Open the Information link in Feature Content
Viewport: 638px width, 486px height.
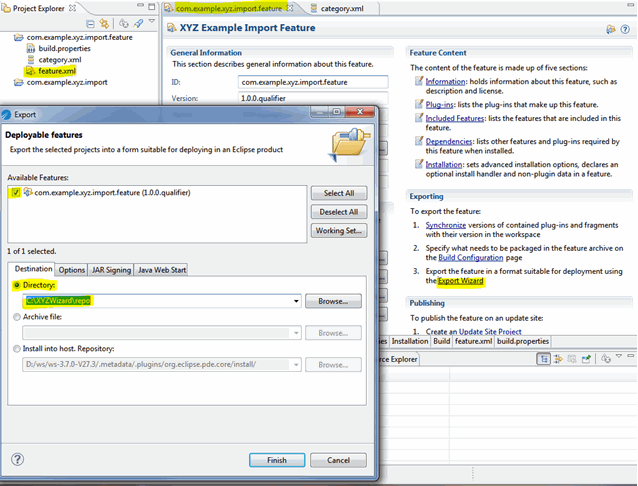click(x=445, y=81)
